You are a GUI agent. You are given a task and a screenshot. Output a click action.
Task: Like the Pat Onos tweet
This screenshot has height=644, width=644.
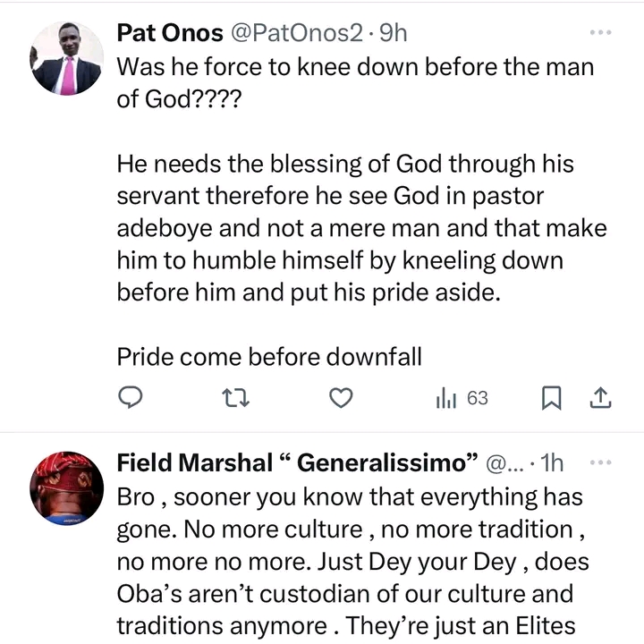(x=341, y=397)
